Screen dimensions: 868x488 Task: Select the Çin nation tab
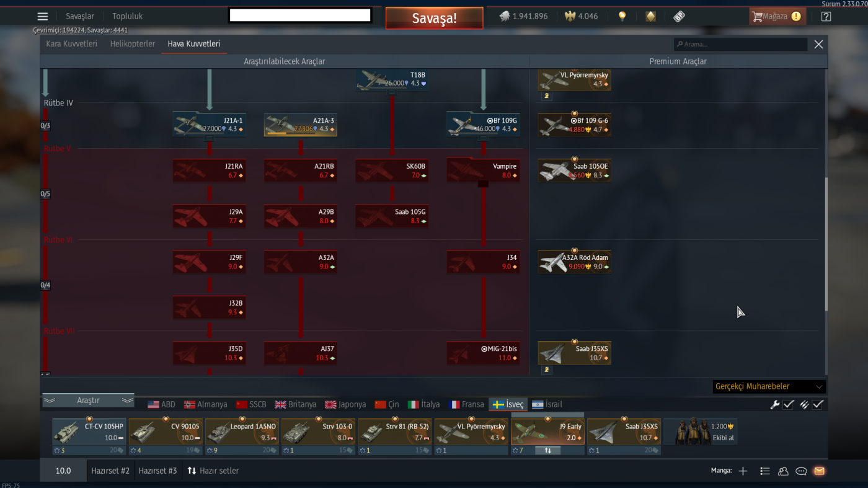coord(387,404)
